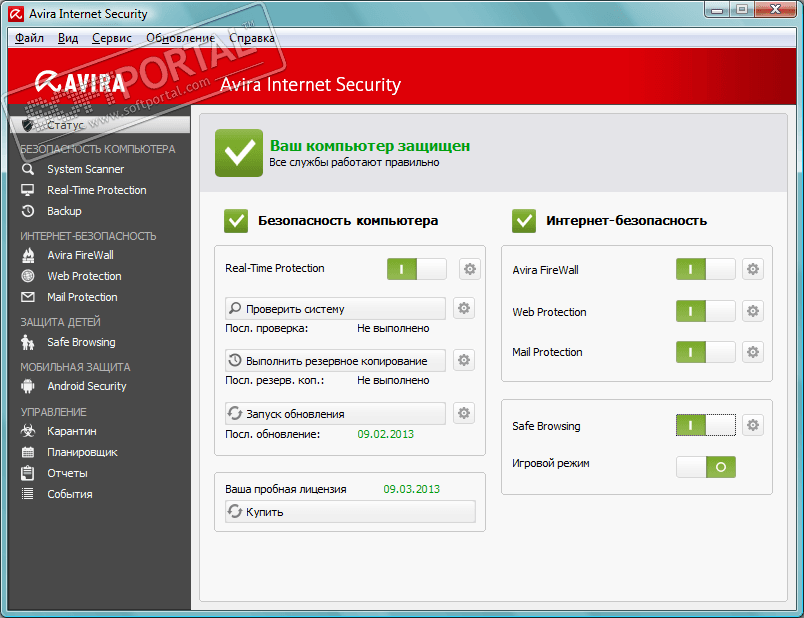
Task: Open the Вид menu
Action: (68, 38)
